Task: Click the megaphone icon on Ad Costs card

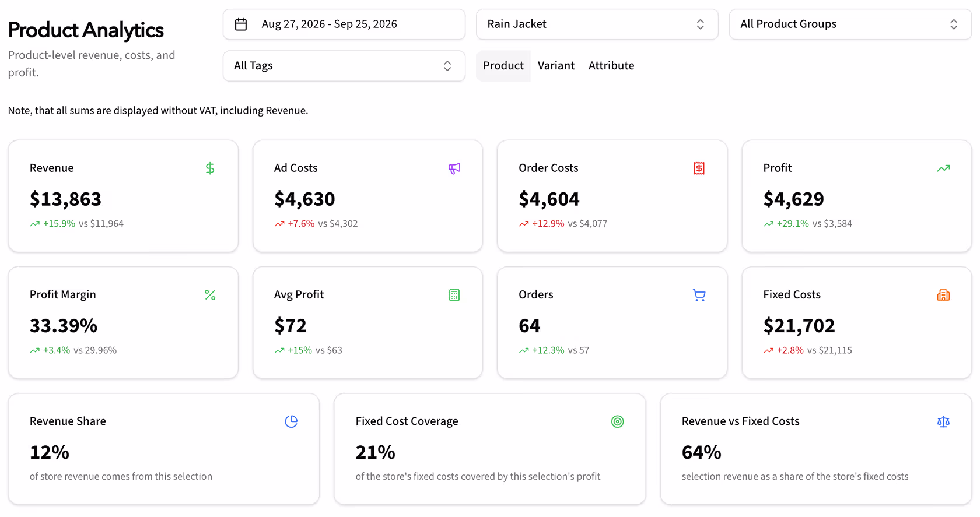Action: [x=454, y=168]
